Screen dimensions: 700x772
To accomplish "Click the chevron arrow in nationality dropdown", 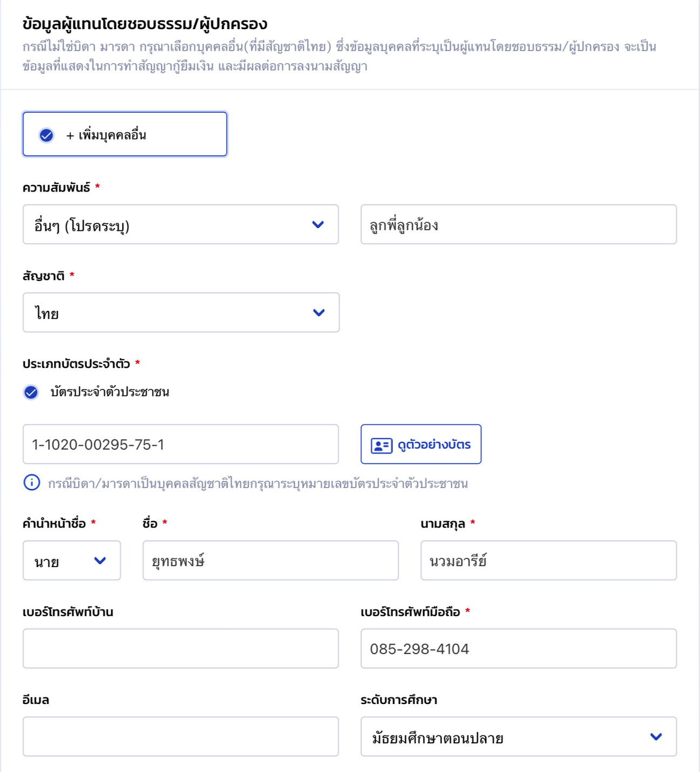I will 319,312.
